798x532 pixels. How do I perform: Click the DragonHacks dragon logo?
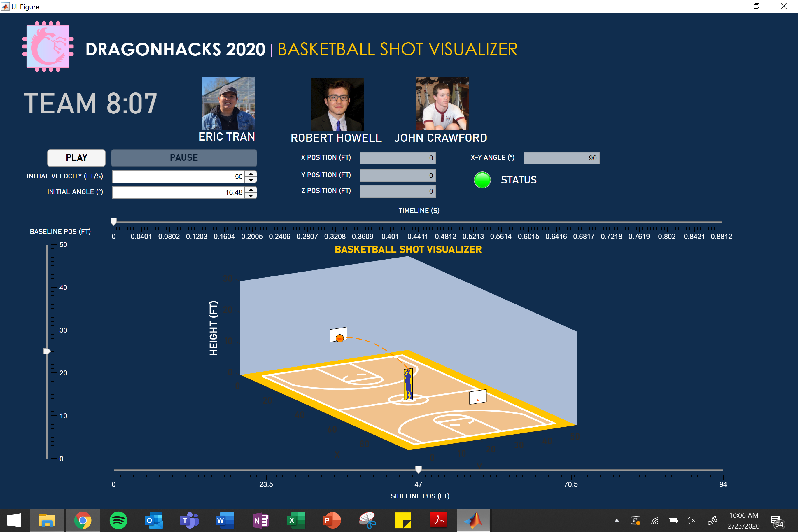(48, 46)
